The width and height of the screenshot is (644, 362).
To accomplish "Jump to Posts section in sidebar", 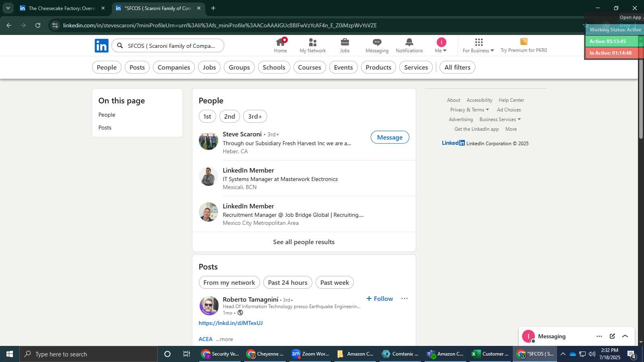I will tap(105, 128).
